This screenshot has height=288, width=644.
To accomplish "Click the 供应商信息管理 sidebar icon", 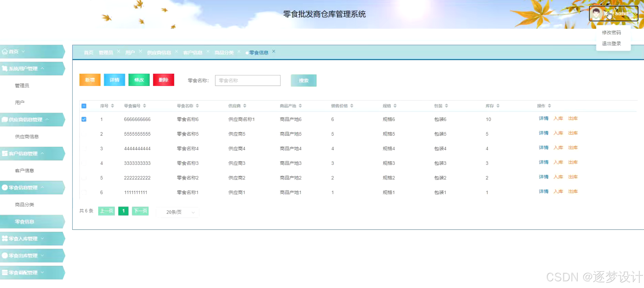I will tap(5, 119).
